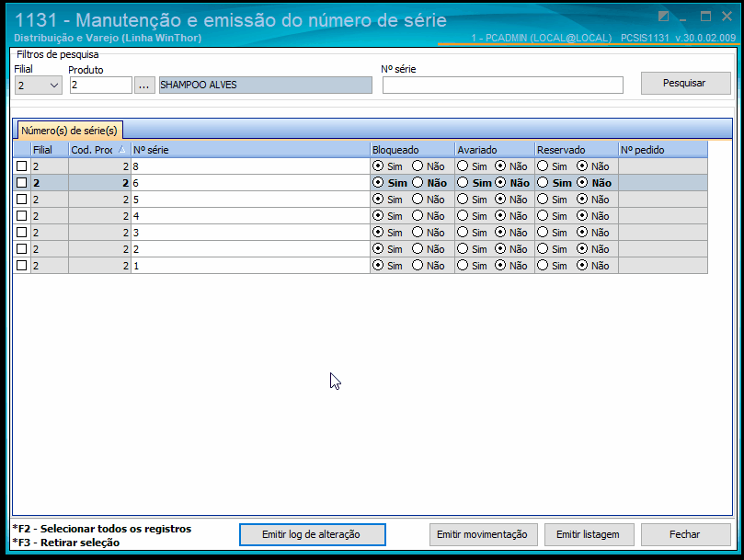744x560 pixels.
Task: Set Avariado to Sim for série 1
Action: pyautogui.click(x=463, y=266)
